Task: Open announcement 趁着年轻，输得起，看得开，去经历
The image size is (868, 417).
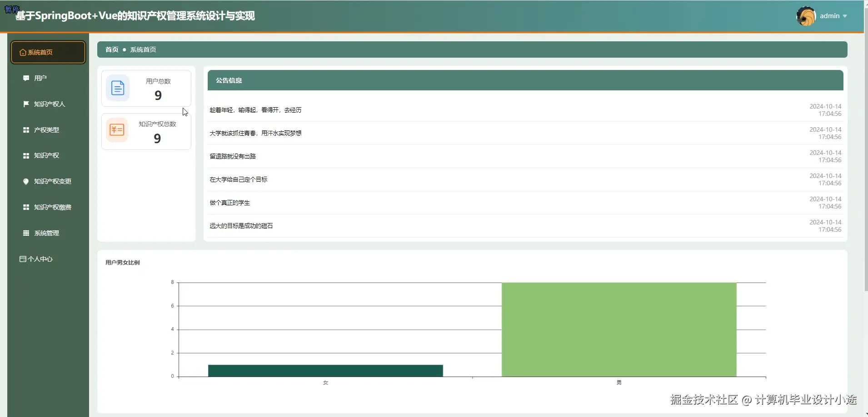Action: pyautogui.click(x=255, y=110)
